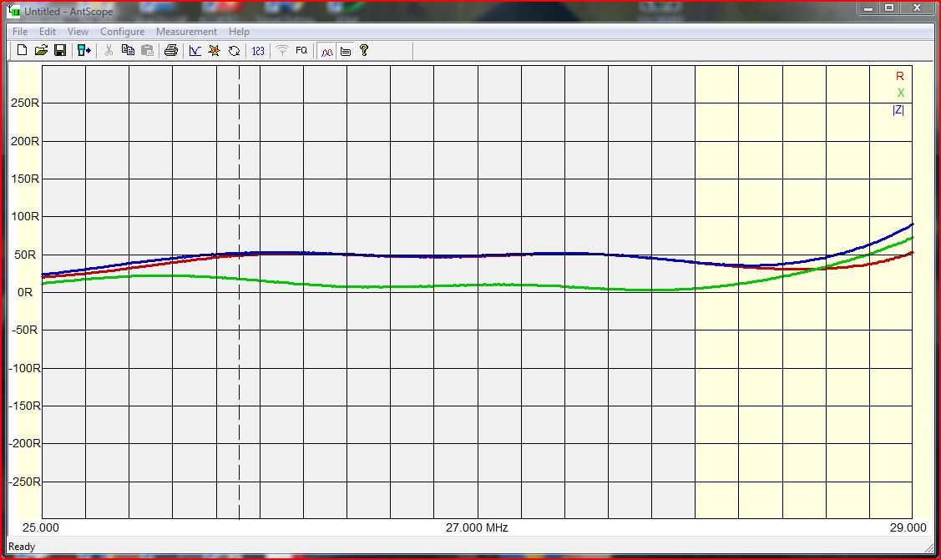Viewport: 941px width, 560px height.
Task: Open the File menu
Action: click(x=20, y=32)
